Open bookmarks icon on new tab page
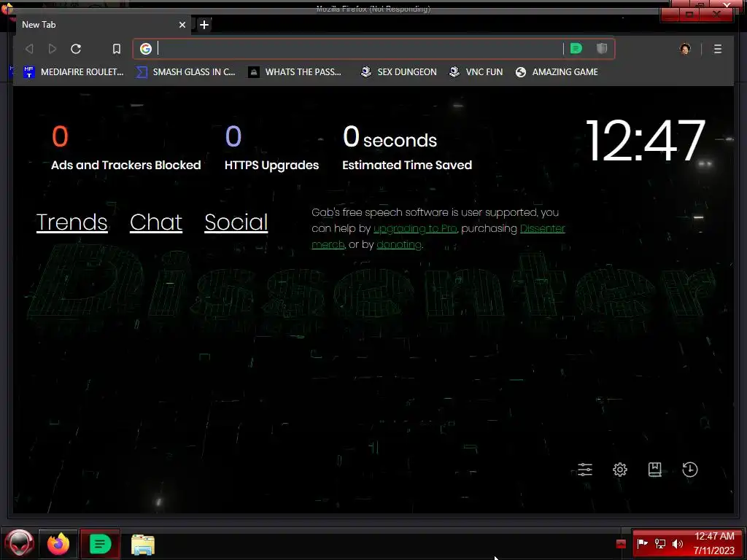 point(654,470)
